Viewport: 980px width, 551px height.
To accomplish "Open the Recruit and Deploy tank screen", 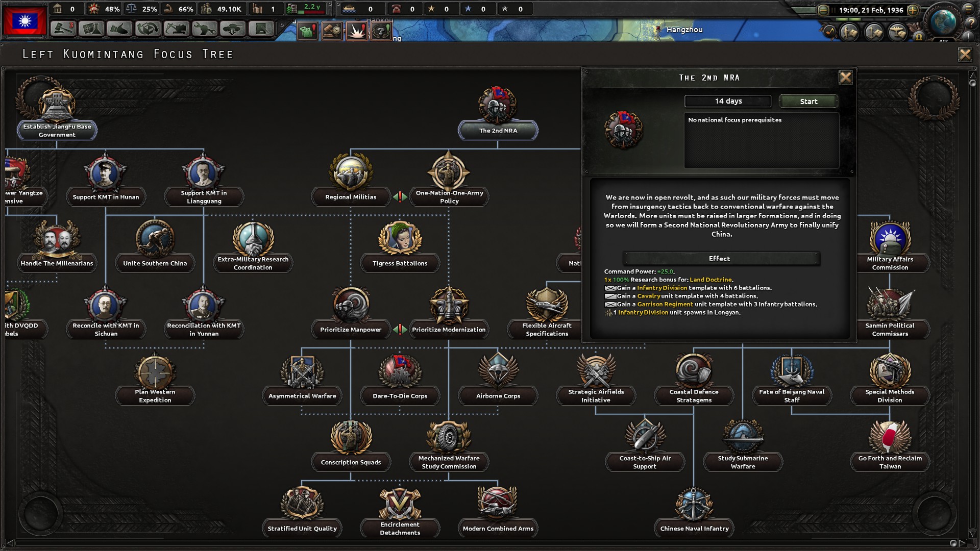I will pos(233,29).
